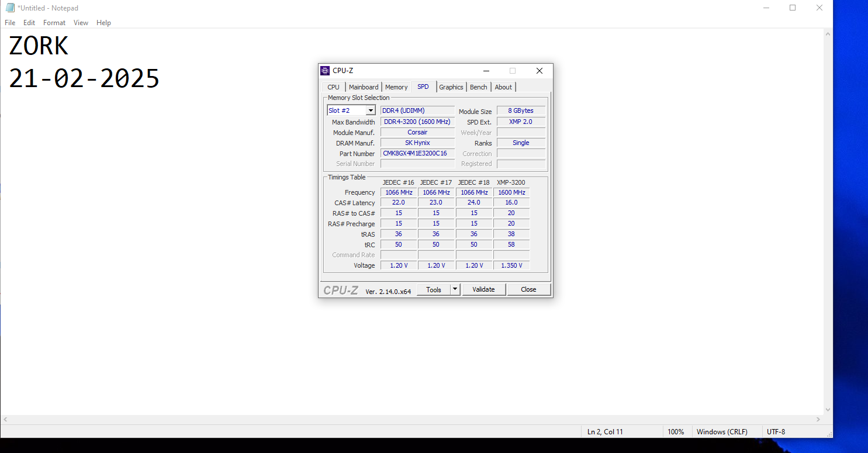Open the Graphics tab
This screenshot has width=868, height=453.
[x=451, y=87]
